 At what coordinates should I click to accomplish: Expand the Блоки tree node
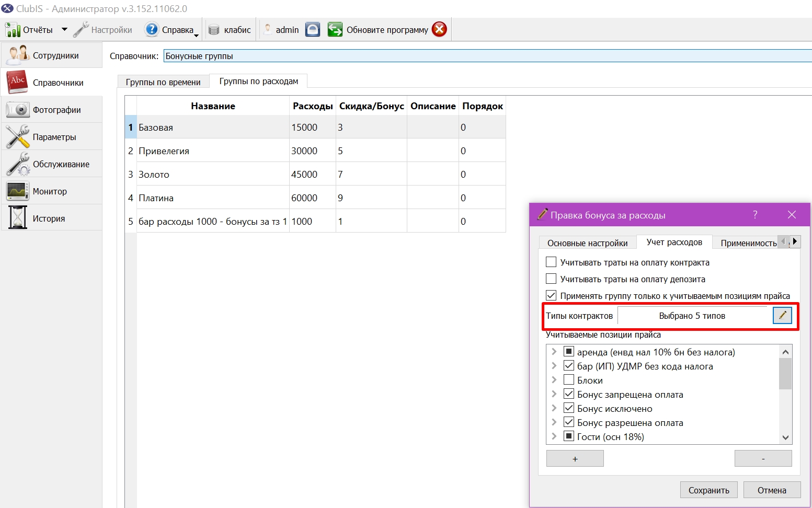(554, 380)
